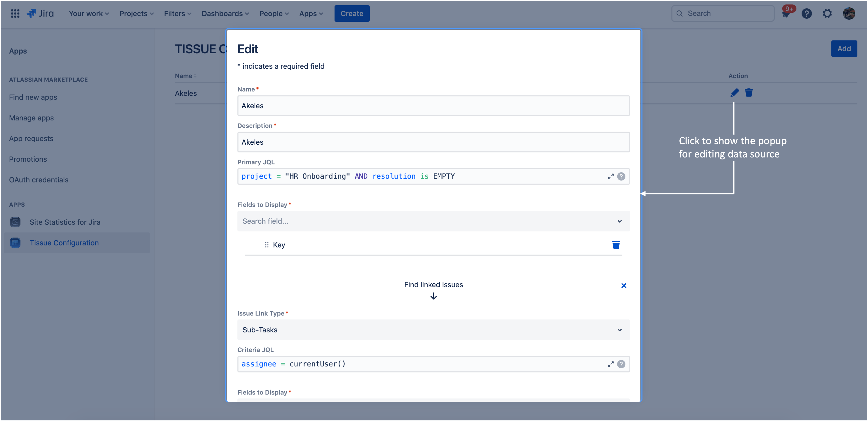Image resolution: width=868 pixels, height=421 pixels.
Task: Open the app switcher grid icon
Action: [x=15, y=13]
